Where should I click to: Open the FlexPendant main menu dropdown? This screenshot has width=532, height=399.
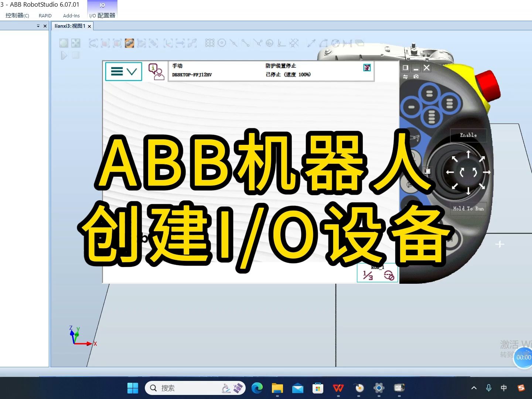point(124,71)
